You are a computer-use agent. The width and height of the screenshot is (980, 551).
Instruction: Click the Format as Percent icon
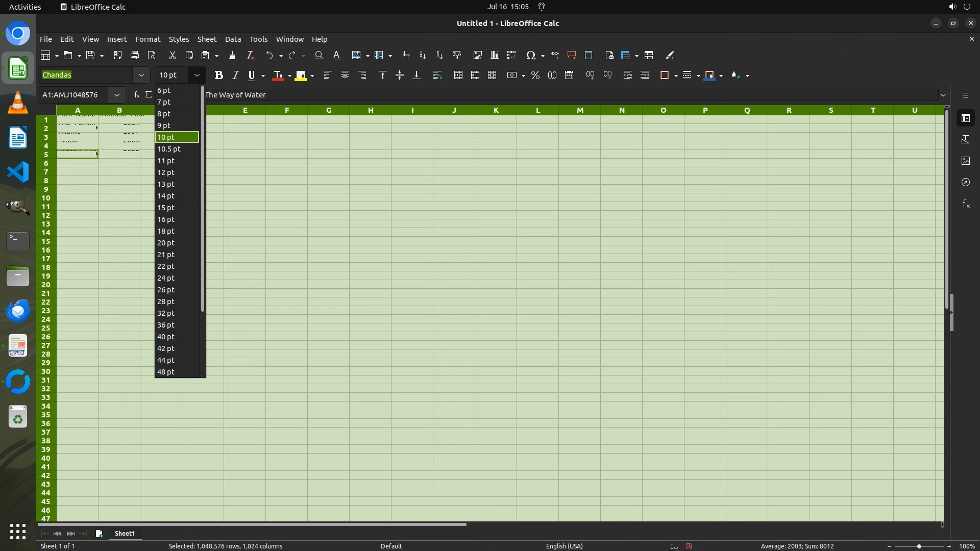535,75
